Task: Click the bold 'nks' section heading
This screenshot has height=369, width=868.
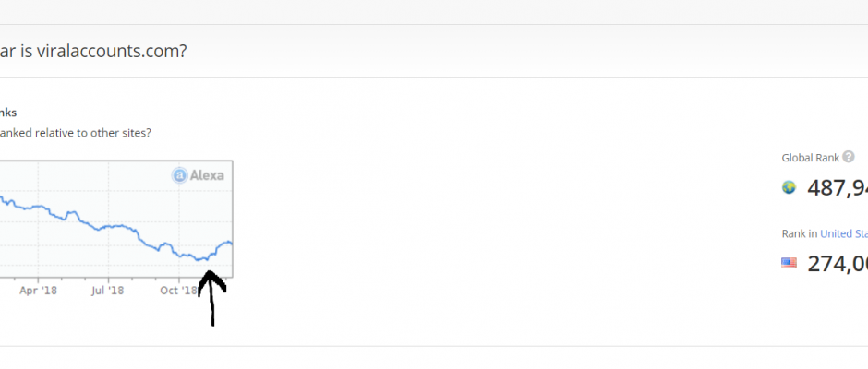Action: point(7,113)
